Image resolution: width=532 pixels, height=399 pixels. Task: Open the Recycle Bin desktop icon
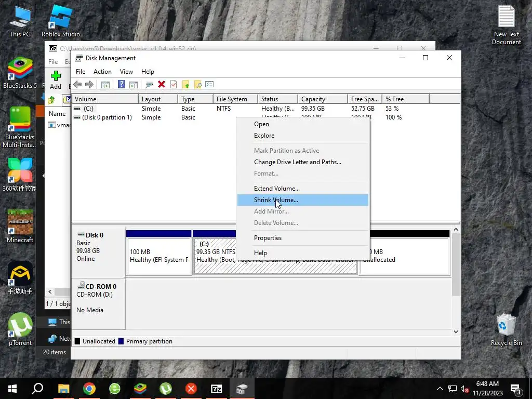point(506,330)
